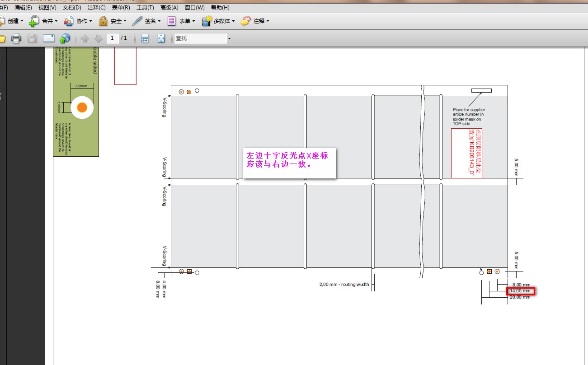Open the 表单(R) menu in menu bar

pyautogui.click(x=121, y=8)
